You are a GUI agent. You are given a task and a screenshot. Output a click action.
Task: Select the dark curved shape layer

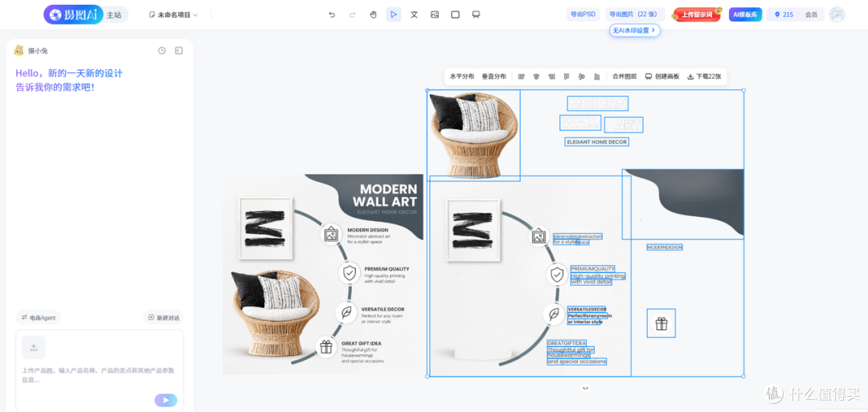click(683, 204)
